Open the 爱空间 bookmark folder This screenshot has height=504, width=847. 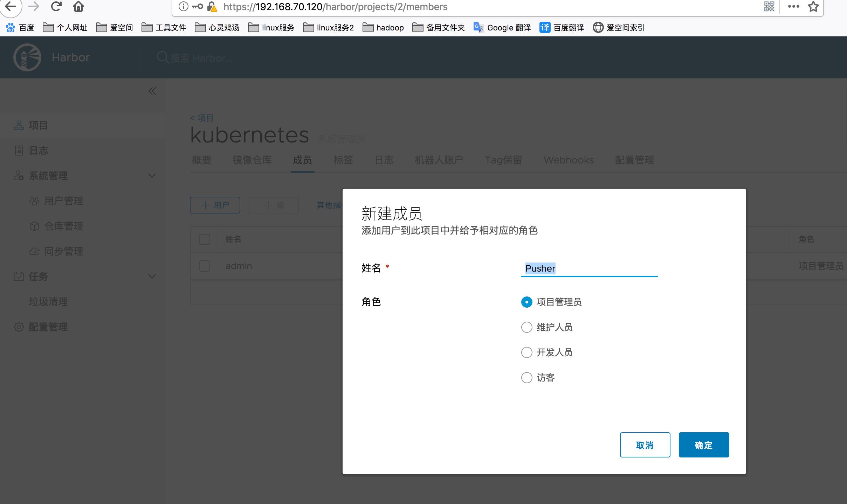coord(115,28)
